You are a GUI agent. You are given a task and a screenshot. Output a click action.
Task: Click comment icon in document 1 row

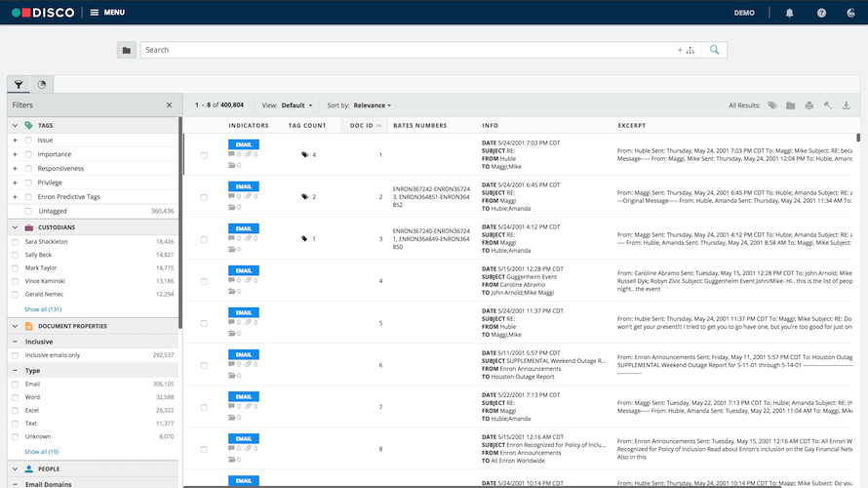pyautogui.click(x=231, y=154)
